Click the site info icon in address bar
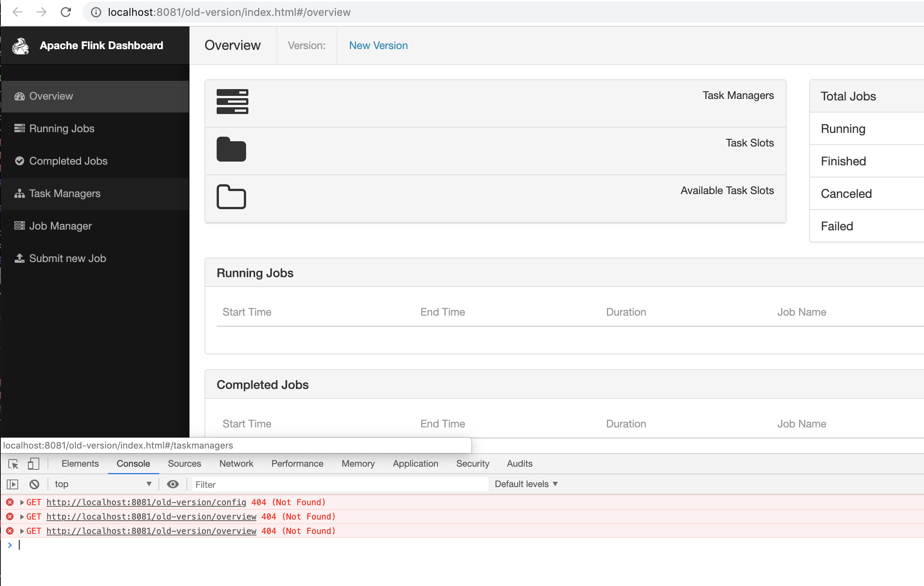The height and width of the screenshot is (586, 924). click(95, 12)
